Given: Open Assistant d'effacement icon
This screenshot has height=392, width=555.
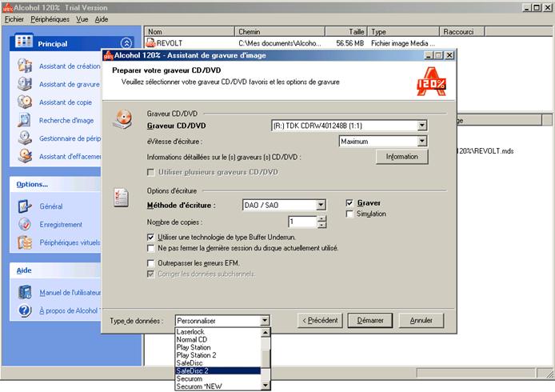Looking at the screenshot, I should pyautogui.click(x=25, y=156).
